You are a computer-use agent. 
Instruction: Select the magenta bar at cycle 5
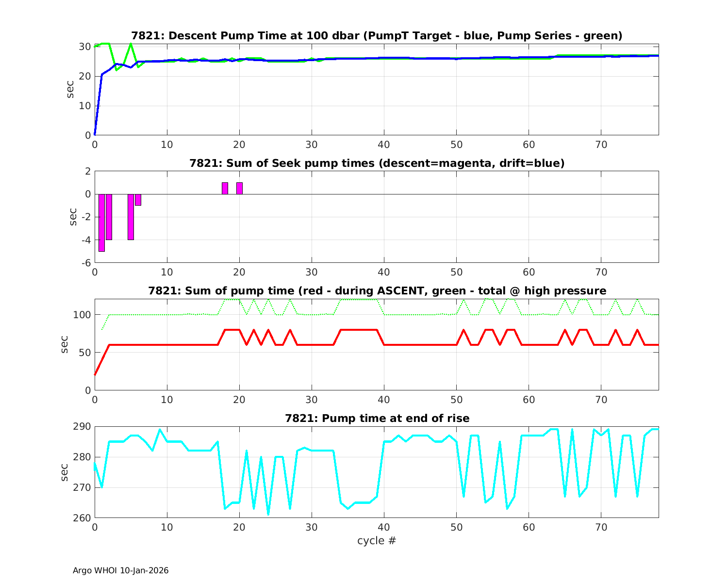[131, 217]
